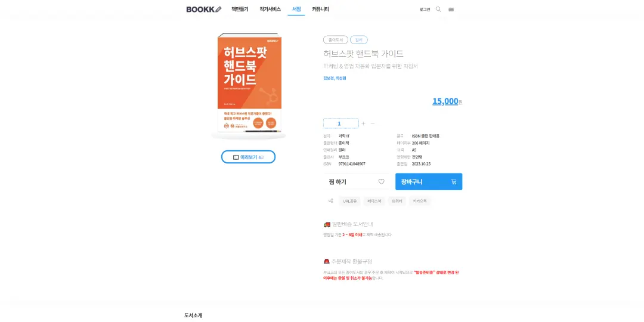Click the 미리보기 preview button
Image resolution: width=644 pixels, height=322 pixels.
249,157
